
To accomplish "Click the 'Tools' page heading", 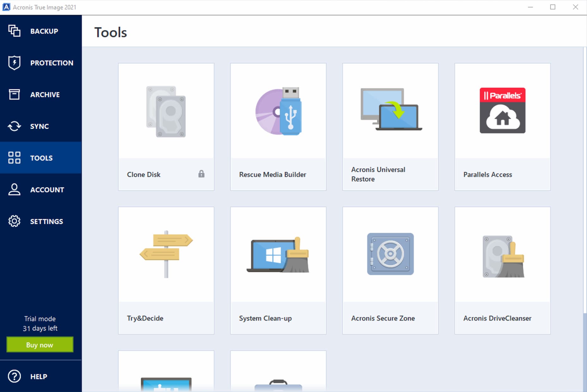I will (x=111, y=32).
